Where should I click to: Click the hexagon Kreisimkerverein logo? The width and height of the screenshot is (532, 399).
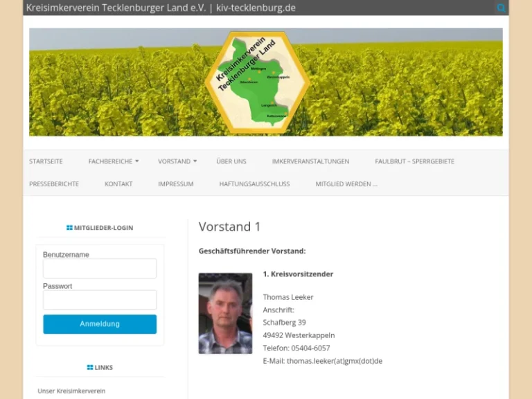pos(257,82)
